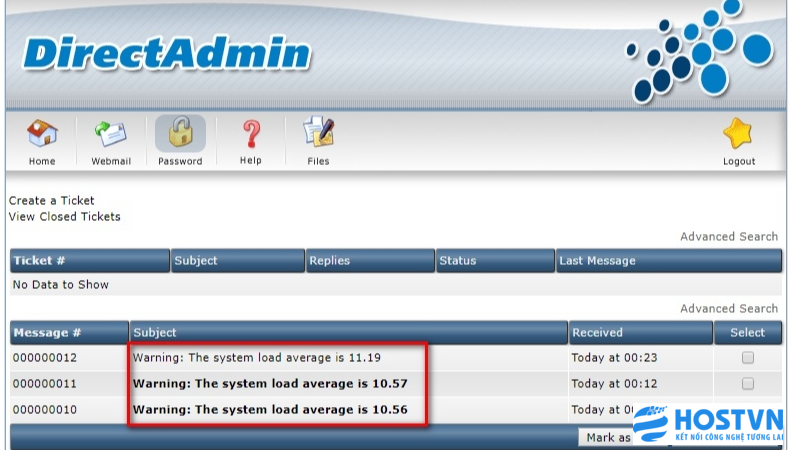Sort messages by Received column

(x=641, y=332)
